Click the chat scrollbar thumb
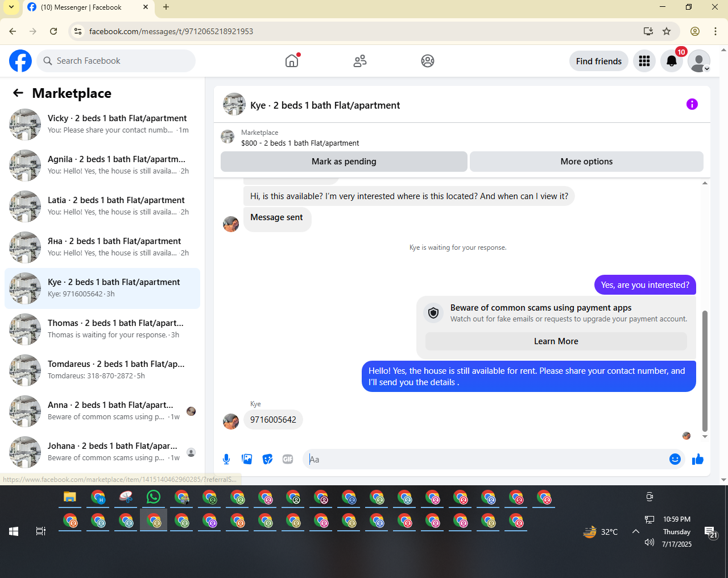 click(x=705, y=371)
